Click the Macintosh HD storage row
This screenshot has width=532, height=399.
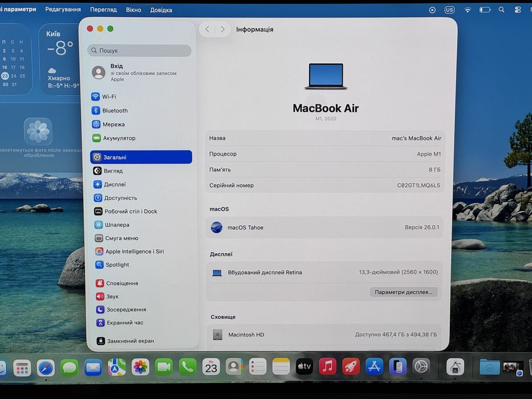click(324, 335)
